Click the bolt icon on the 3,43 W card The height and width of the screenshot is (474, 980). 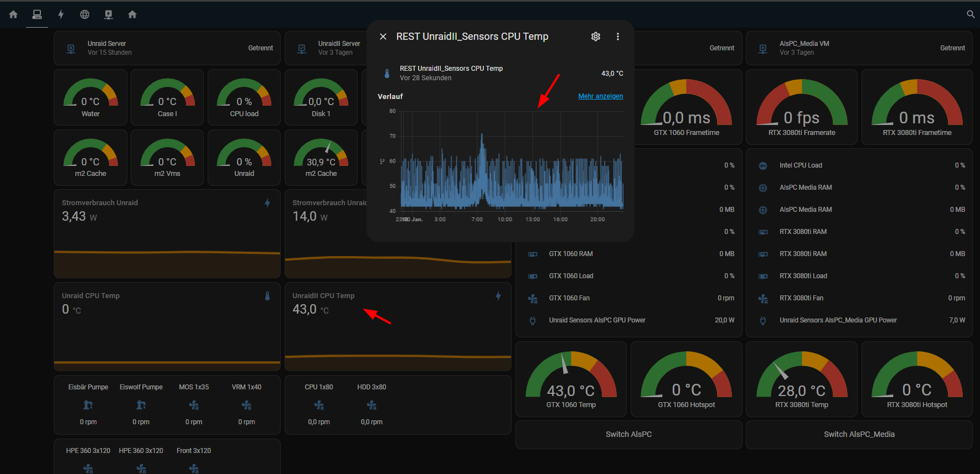pos(267,203)
